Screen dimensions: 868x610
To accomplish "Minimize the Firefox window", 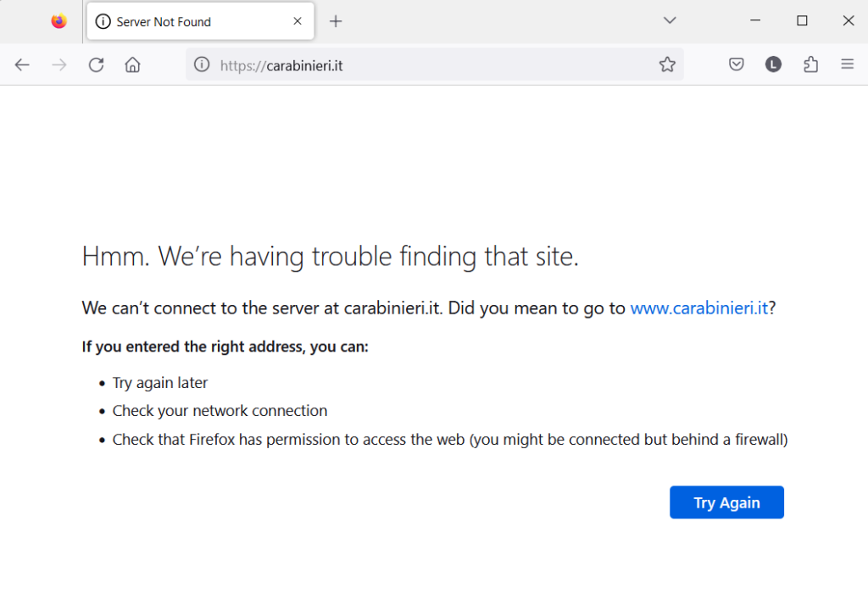I will tap(755, 21).
